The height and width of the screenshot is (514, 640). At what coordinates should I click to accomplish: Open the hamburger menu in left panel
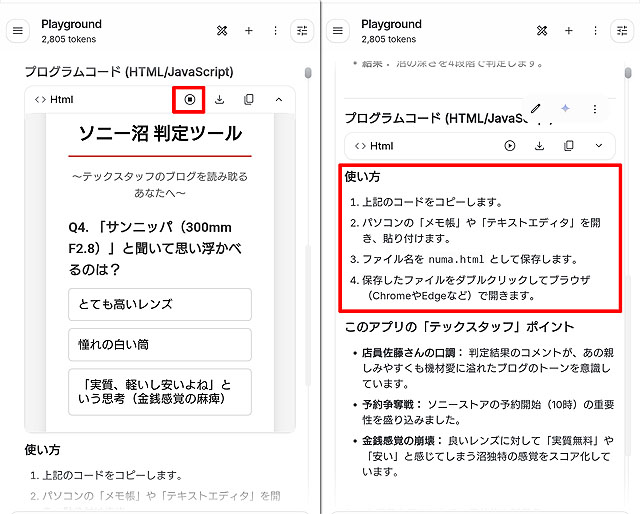pyautogui.click(x=17, y=31)
